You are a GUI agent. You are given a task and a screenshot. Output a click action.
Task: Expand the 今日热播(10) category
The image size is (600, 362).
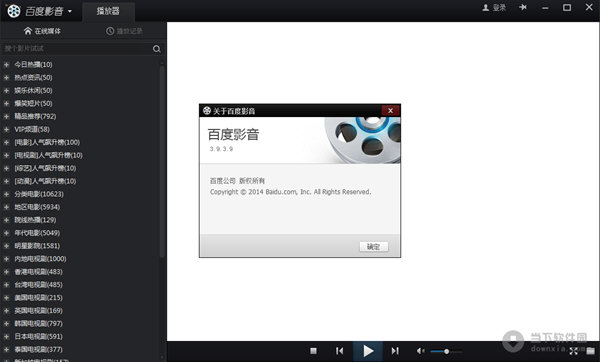coord(6,65)
